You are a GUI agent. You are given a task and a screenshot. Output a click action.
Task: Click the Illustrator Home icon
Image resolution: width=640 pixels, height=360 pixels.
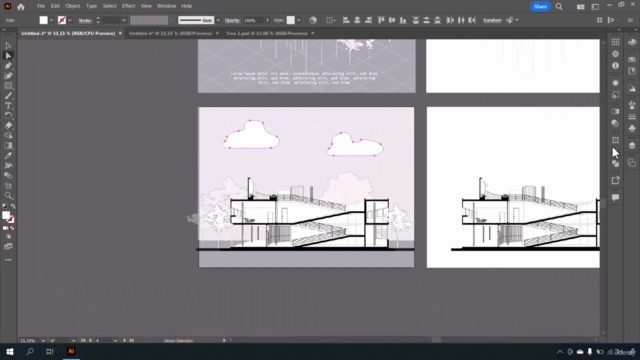(x=21, y=7)
